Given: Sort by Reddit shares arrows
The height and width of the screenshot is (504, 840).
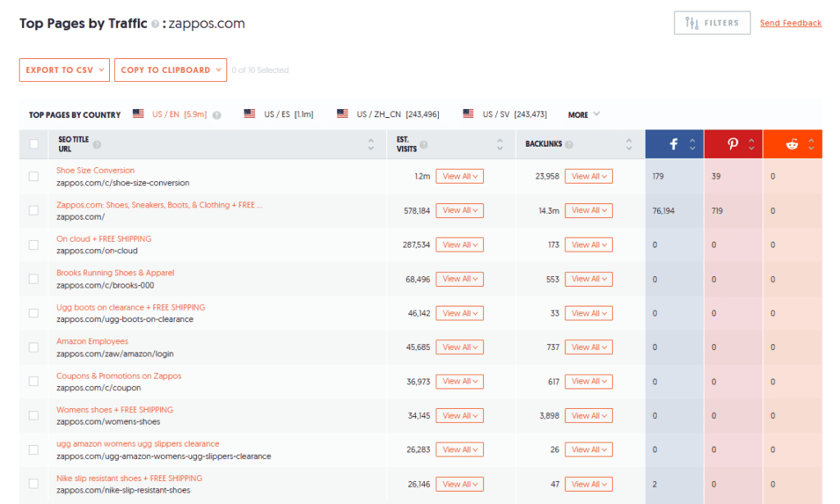Looking at the screenshot, I should click(x=811, y=144).
